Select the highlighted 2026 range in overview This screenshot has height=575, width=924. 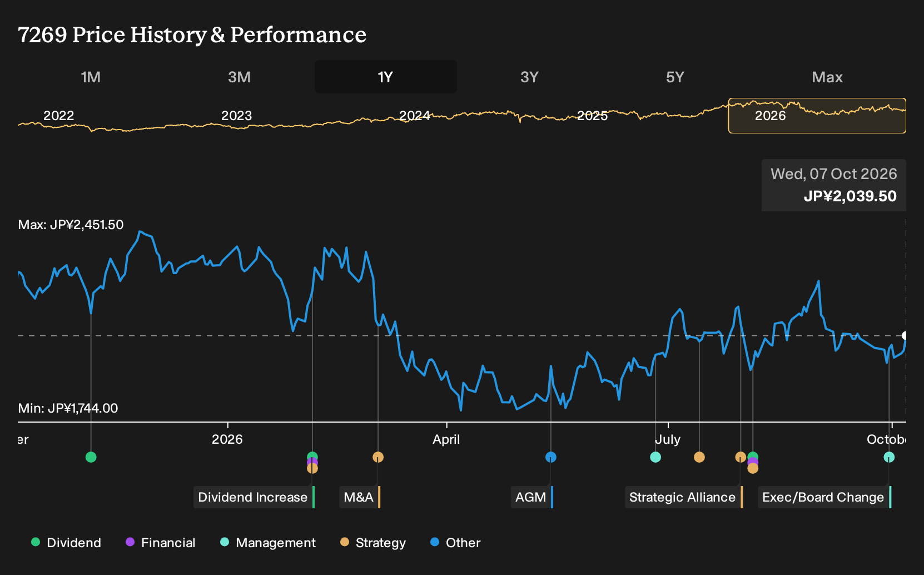point(817,116)
